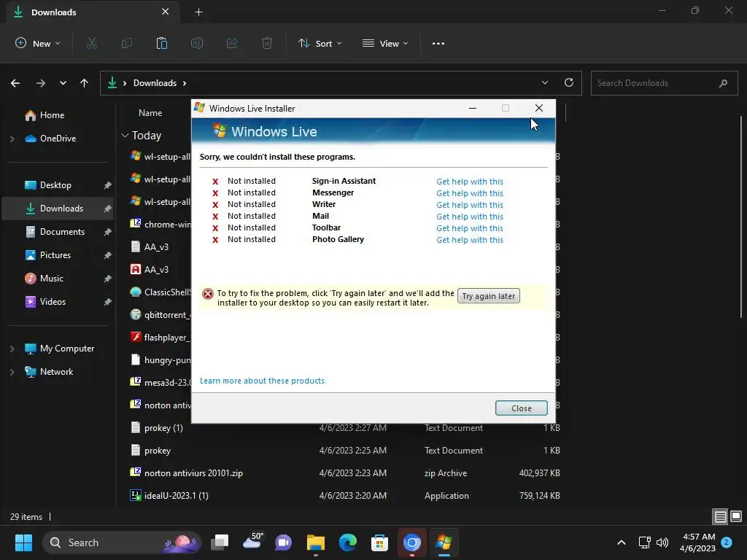Image resolution: width=747 pixels, height=560 pixels.
Task: Click the search magnifier in Search Downloads
Action: (x=723, y=83)
